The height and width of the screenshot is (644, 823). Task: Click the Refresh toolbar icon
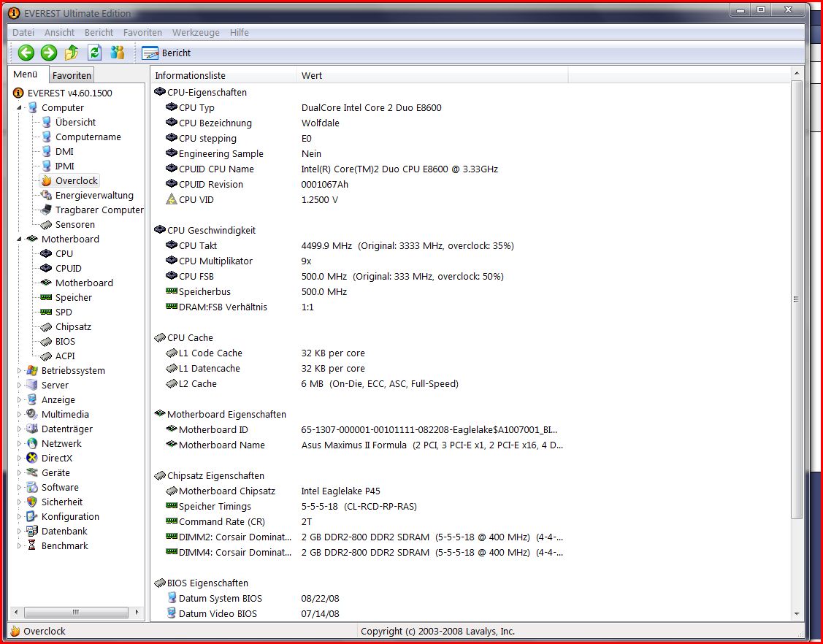(x=94, y=53)
